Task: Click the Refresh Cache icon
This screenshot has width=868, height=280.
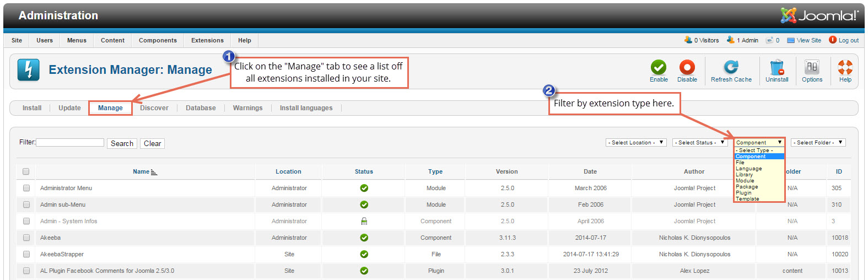Action: click(731, 67)
